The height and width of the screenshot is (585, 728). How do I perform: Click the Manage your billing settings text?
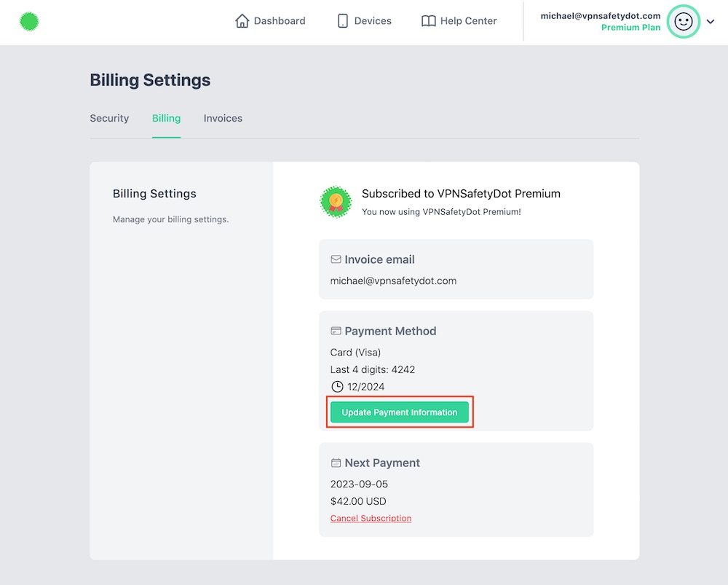click(171, 219)
